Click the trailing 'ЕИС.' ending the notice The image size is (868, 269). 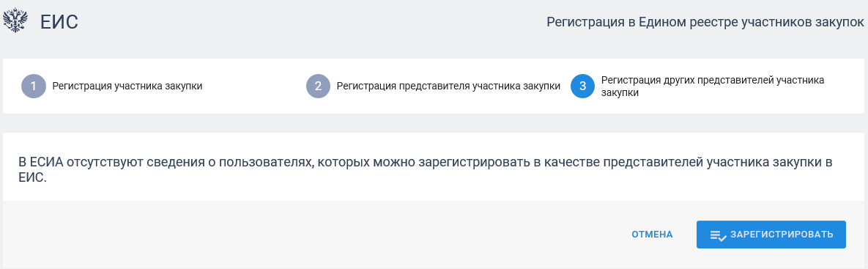32,179
